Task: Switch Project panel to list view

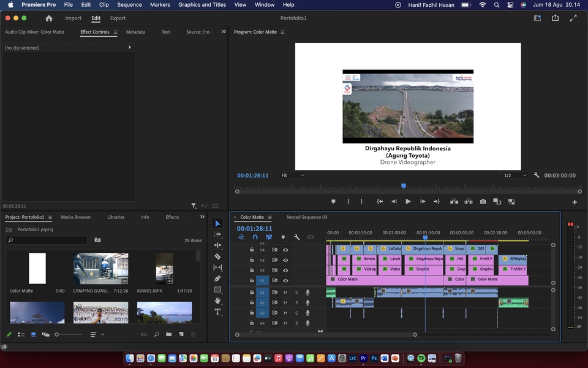Action: click(21, 334)
